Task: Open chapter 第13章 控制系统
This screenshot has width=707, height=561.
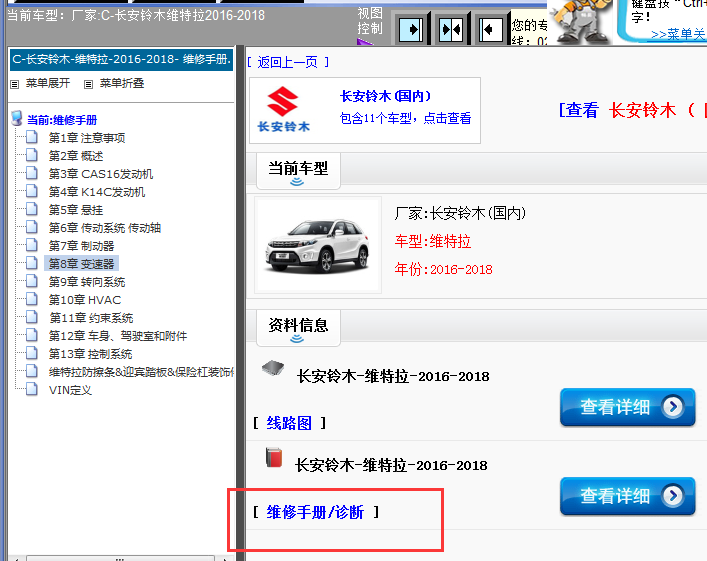Action: coord(91,354)
